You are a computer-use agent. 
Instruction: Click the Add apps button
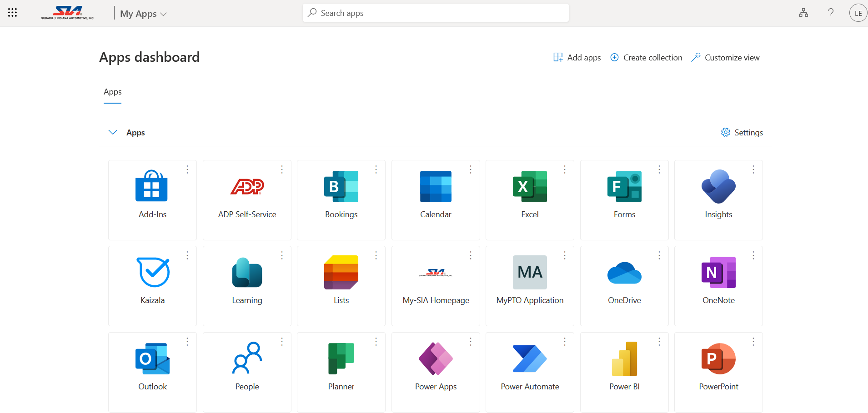(x=577, y=58)
